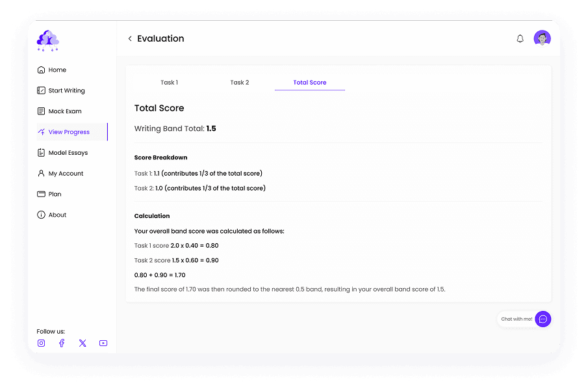Image resolution: width=588 pixels, height=389 pixels.
Task: Open the X social link
Action: tap(82, 343)
